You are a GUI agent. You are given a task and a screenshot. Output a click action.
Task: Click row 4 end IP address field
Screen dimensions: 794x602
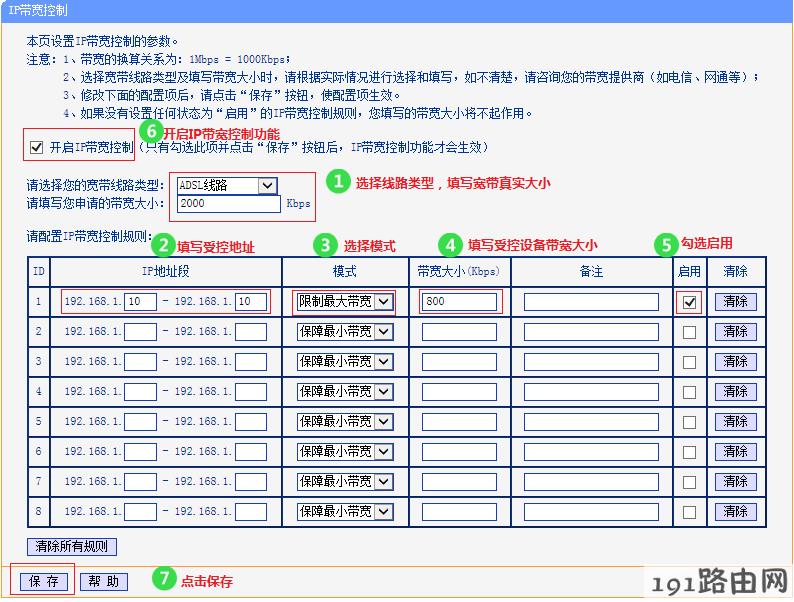(251, 391)
